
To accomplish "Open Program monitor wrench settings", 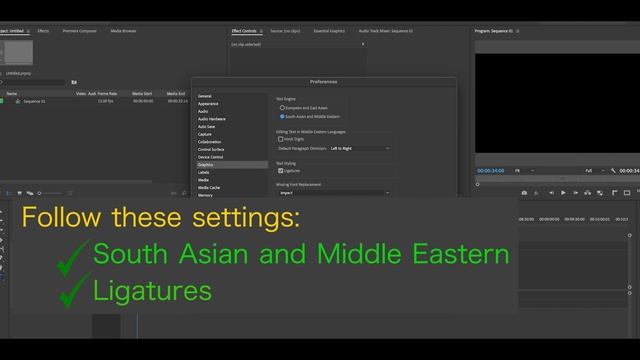I will [x=613, y=171].
